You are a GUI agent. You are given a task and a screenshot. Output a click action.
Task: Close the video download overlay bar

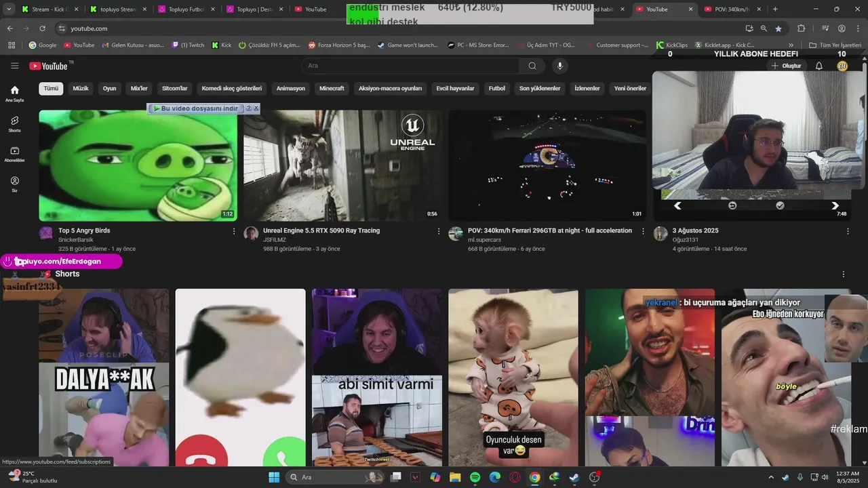(x=256, y=108)
